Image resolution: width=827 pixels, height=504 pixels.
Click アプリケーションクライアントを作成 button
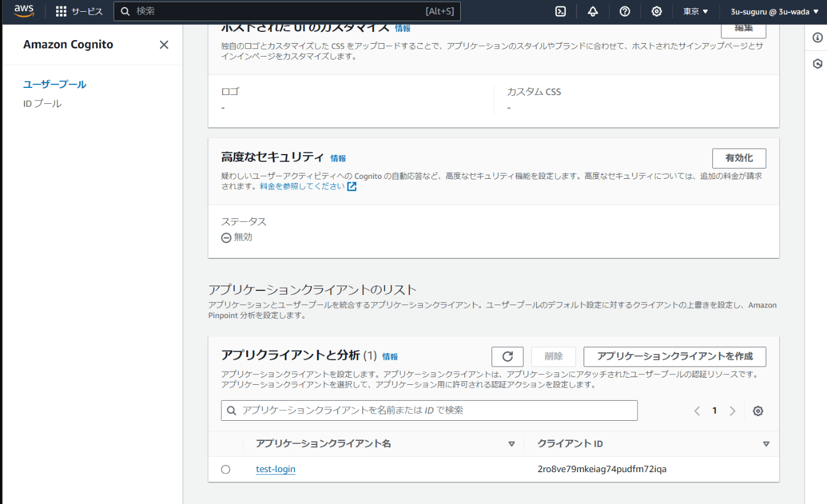[x=675, y=356]
